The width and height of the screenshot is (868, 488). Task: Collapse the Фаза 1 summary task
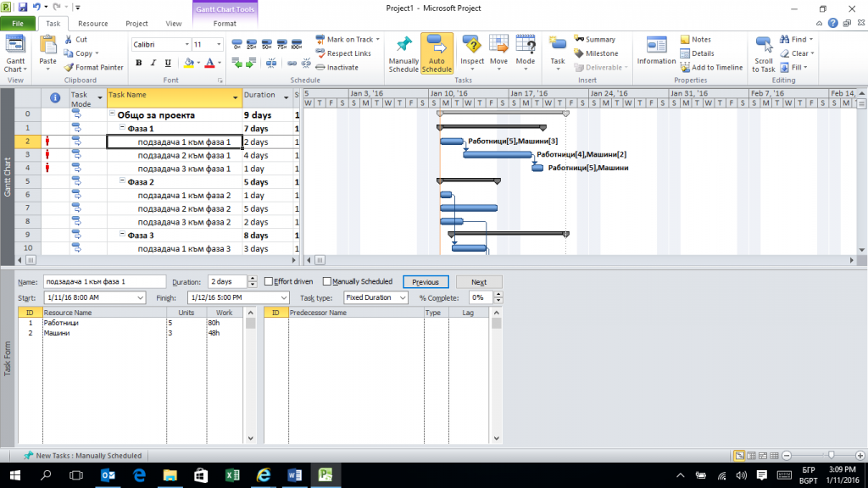(122, 127)
